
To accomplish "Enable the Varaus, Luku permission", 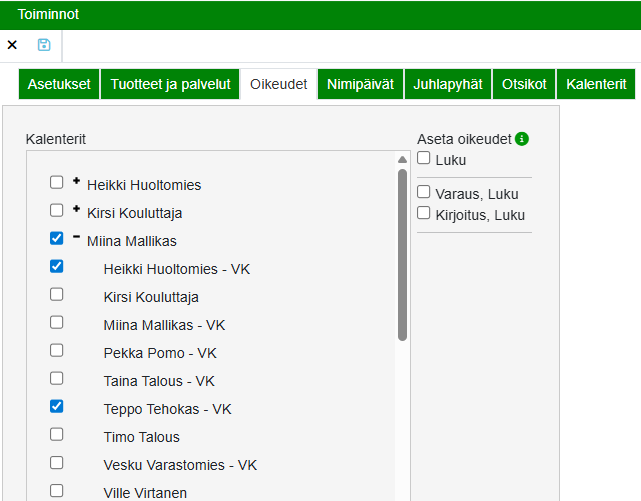I will click(424, 192).
